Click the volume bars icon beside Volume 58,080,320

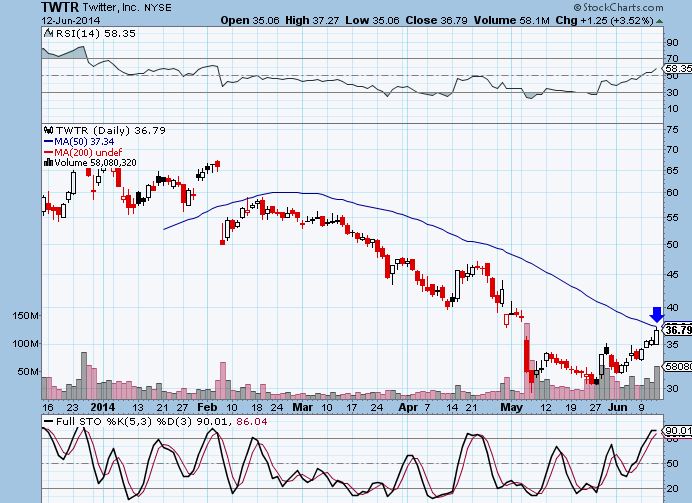point(49,162)
